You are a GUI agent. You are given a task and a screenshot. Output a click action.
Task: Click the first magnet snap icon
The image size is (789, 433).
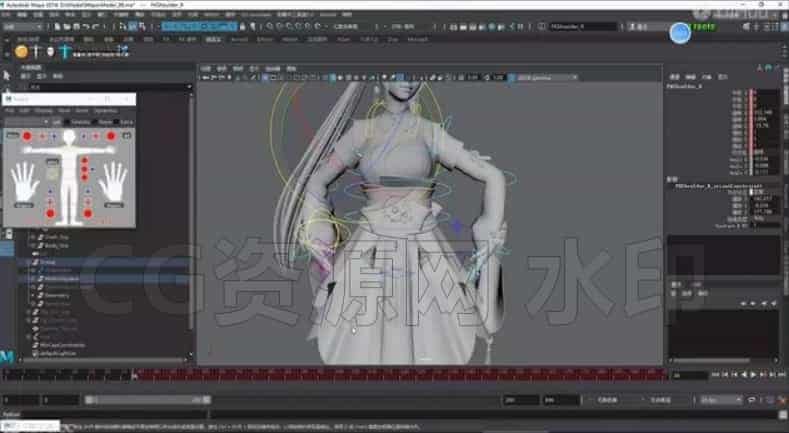270,27
